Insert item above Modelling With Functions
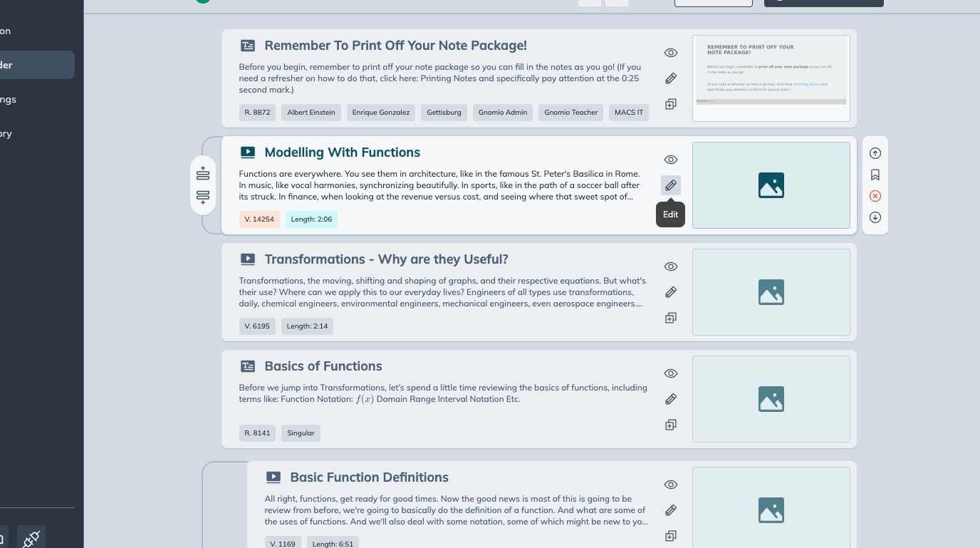 click(x=203, y=174)
